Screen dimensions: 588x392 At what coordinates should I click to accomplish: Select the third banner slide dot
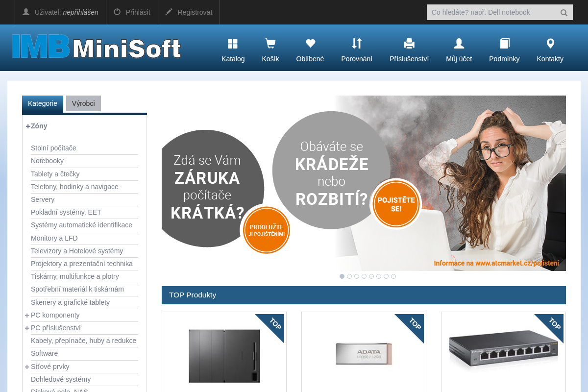pyautogui.click(x=357, y=276)
